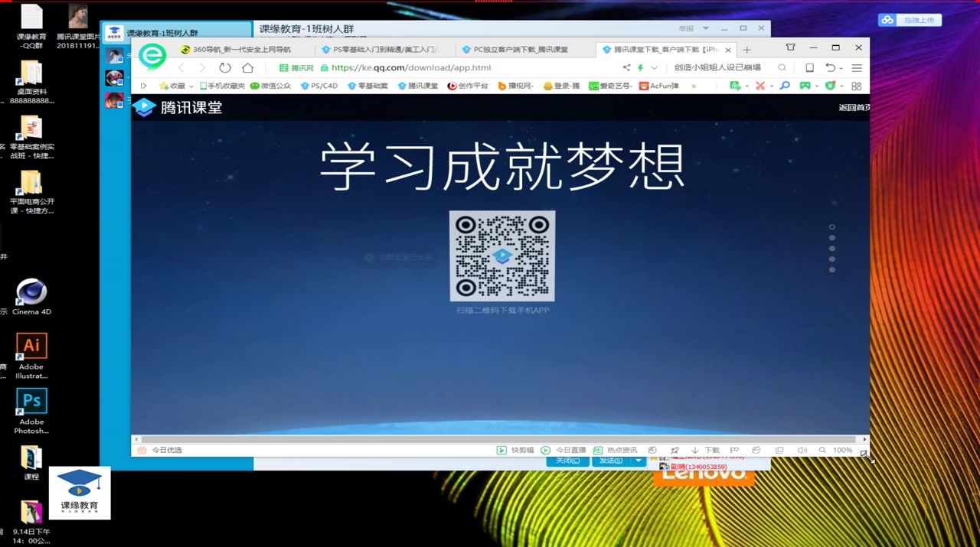Click 快剪辑 in the status bar
The width and height of the screenshot is (980, 547).
pyautogui.click(x=517, y=451)
